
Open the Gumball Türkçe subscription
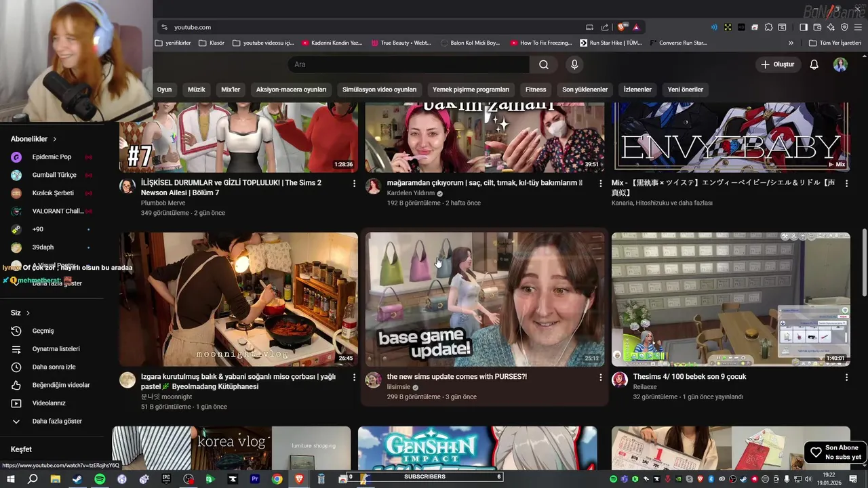coord(51,175)
